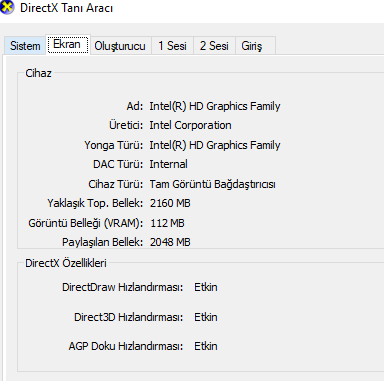Click the Paylaşılan Bellek: label
Image resolution: width=384 pixels, height=381 pixels.
tap(102, 242)
